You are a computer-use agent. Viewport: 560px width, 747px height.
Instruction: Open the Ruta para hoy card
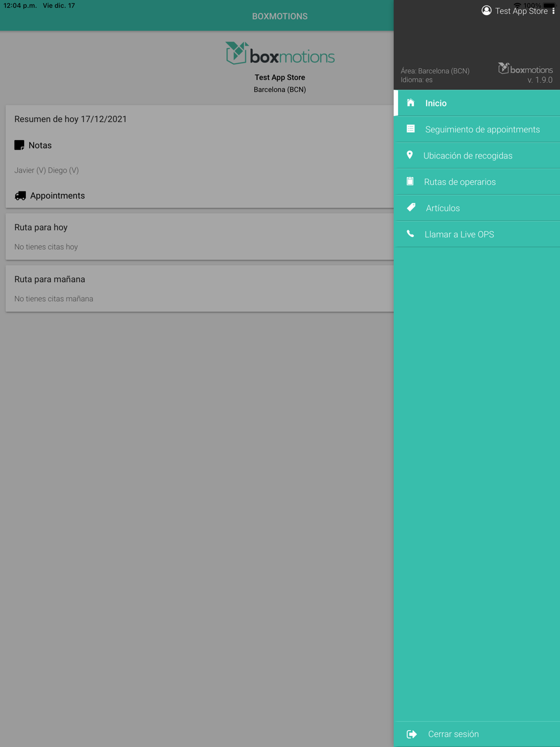coord(200,236)
